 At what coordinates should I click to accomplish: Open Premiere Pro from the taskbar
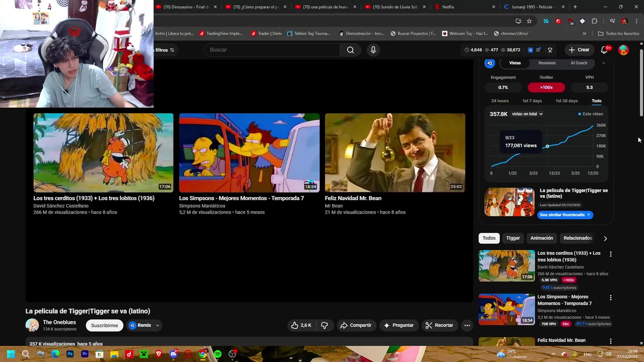tap(85, 354)
